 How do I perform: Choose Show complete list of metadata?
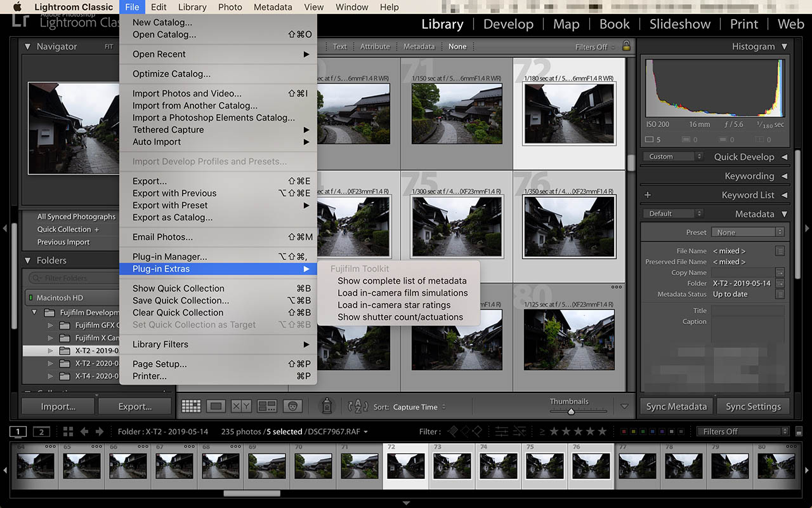click(x=402, y=281)
